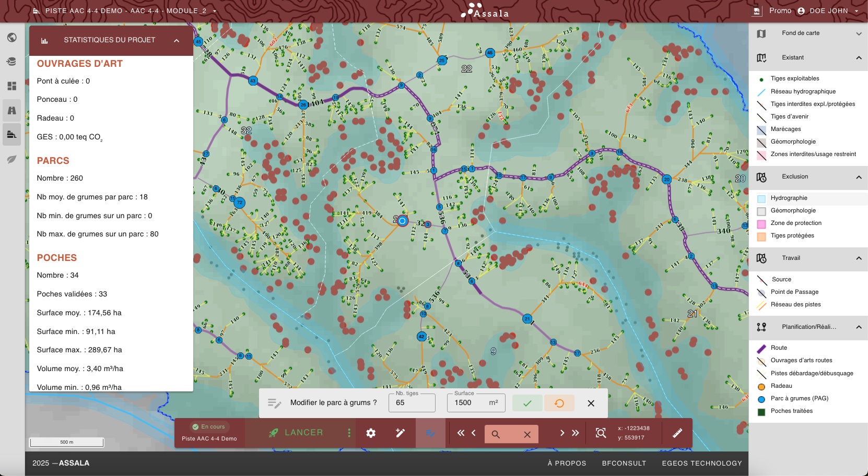Open the three-dot menu beside LANCER
Image resolution: width=868 pixels, height=476 pixels.
[349, 433]
